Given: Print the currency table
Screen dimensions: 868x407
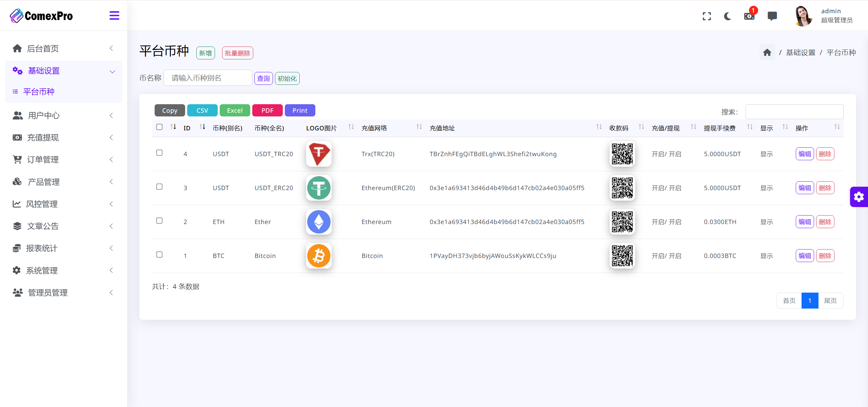Looking at the screenshot, I should (x=300, y=111).
